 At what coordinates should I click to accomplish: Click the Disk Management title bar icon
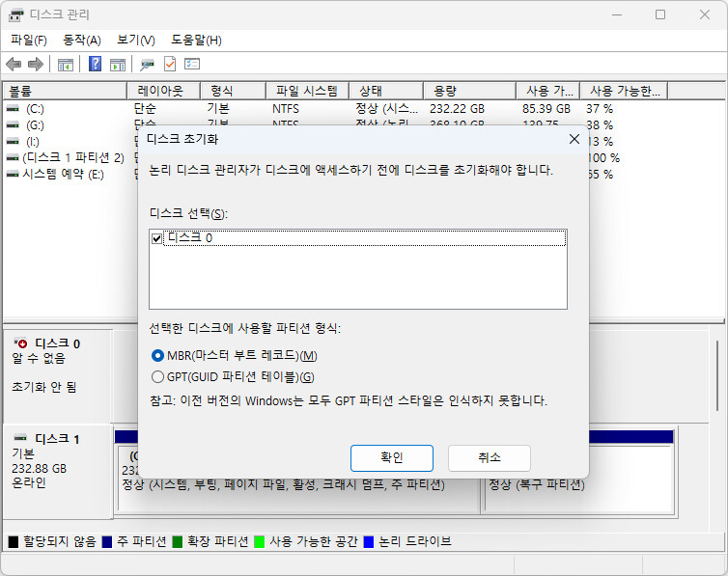coord(15,14)
